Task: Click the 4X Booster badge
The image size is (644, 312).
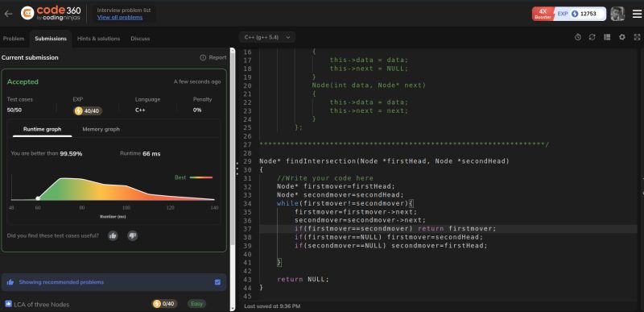Action: click(543, 14)
